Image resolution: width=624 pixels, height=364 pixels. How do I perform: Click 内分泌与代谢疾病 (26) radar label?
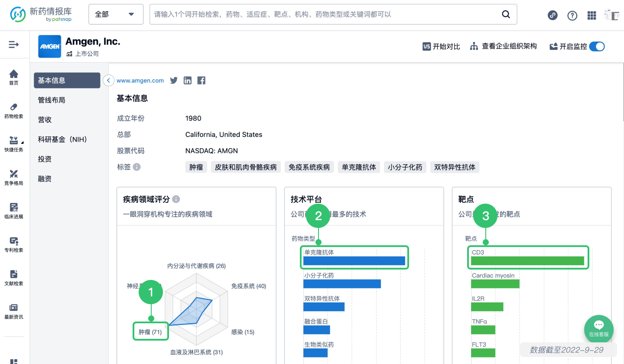tap(196, 266)
